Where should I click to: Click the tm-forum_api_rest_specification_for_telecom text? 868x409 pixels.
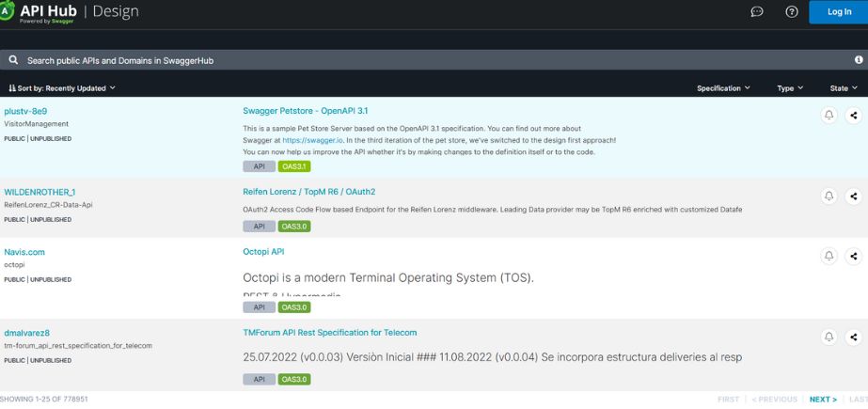click(x=78, y=345)
